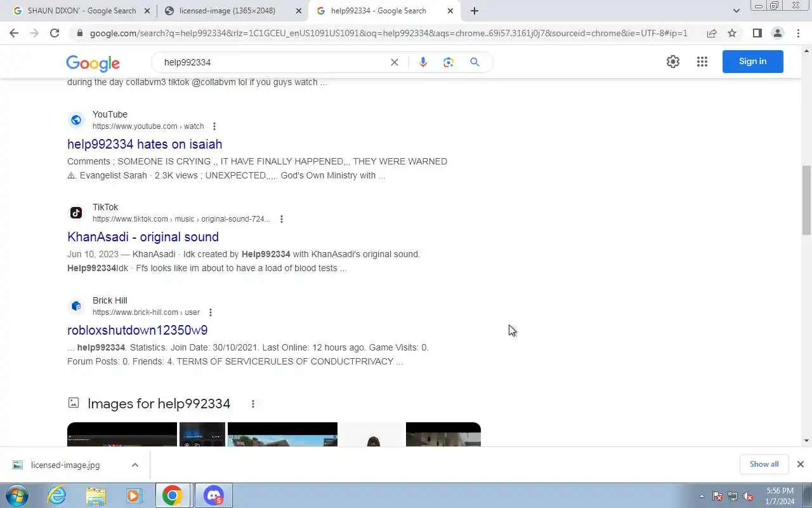
Task: Click the Brick Hill favicon
Action: coord(76,306)
